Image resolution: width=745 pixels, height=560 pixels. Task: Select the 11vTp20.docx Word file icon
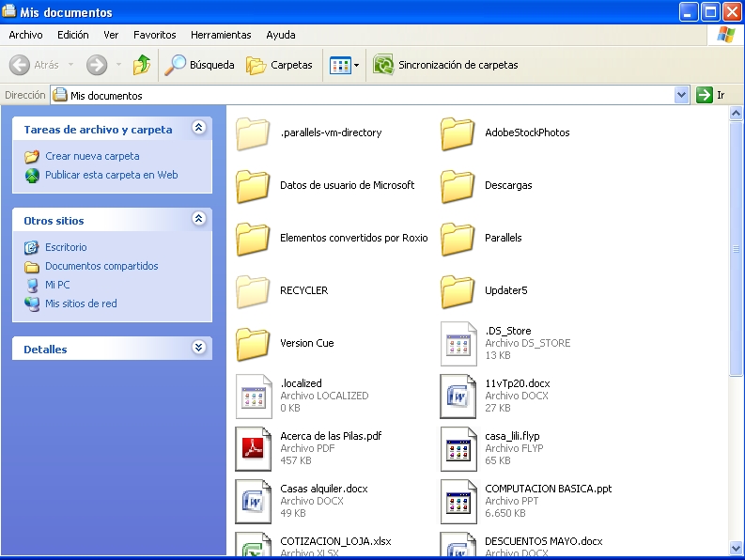[458, 397]
